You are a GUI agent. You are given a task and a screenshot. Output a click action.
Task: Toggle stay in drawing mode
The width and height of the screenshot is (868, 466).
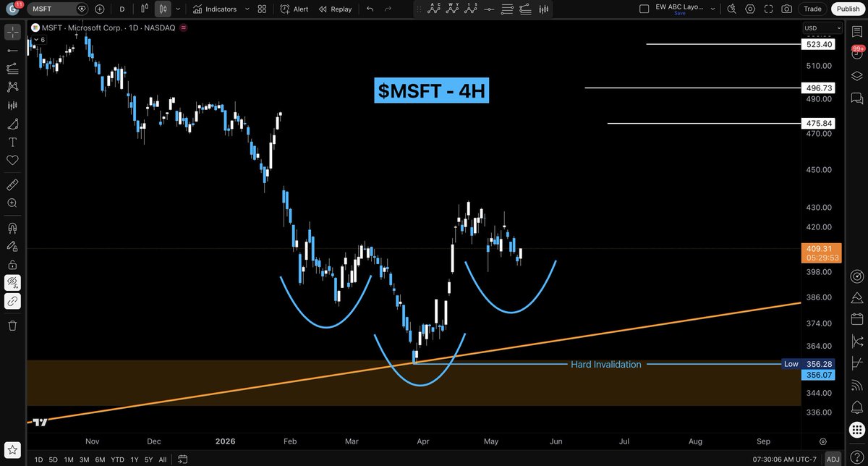point(12,247)
